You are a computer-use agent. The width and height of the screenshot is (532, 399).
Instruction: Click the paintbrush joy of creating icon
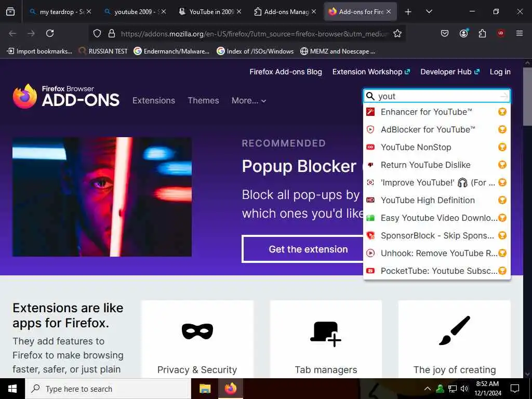coord(455,330)
